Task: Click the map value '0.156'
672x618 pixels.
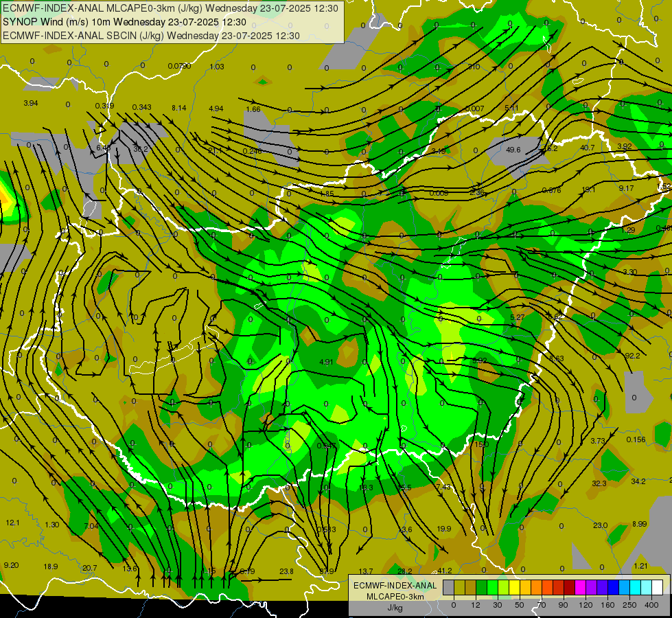Action: 636,439
